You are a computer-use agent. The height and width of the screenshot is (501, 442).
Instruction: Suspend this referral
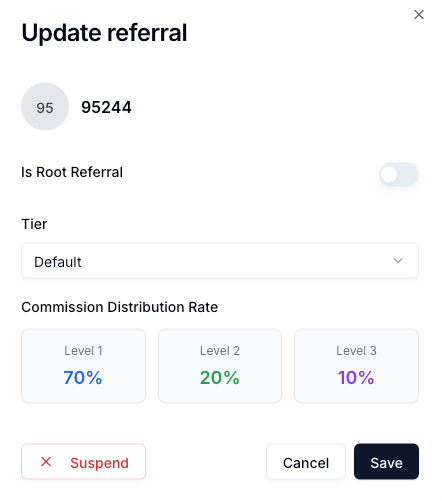83,462
